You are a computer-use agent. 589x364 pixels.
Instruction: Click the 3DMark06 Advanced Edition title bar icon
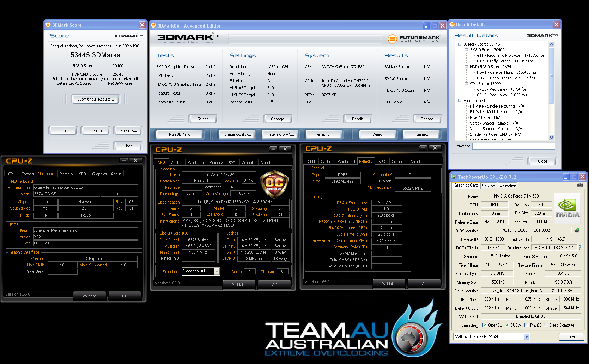[x=153, y=26]
